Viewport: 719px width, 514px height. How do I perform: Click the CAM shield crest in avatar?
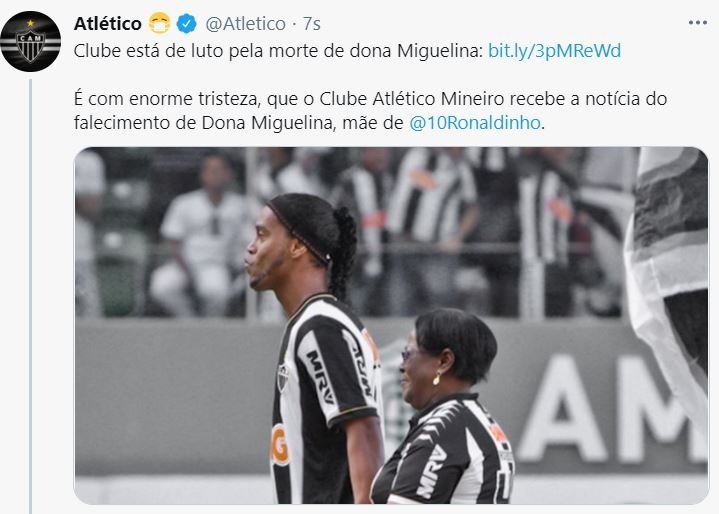click(30, 45)
